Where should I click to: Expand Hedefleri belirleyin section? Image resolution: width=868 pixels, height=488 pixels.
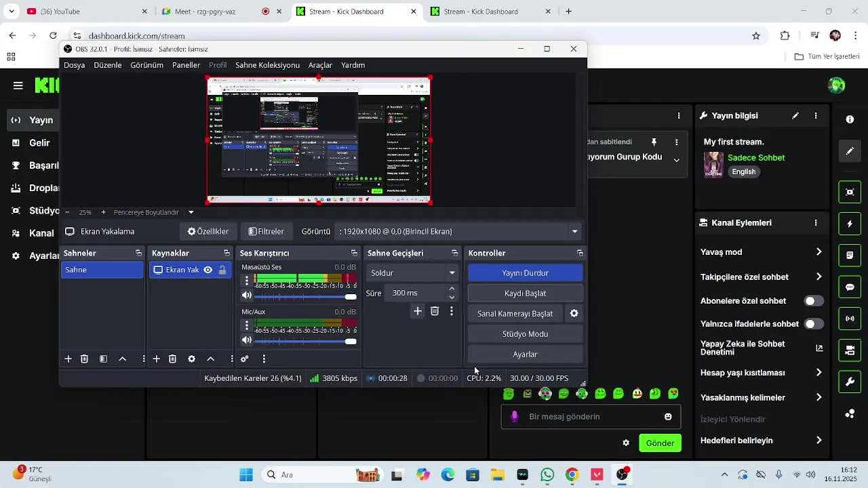[x=818, y=441]
